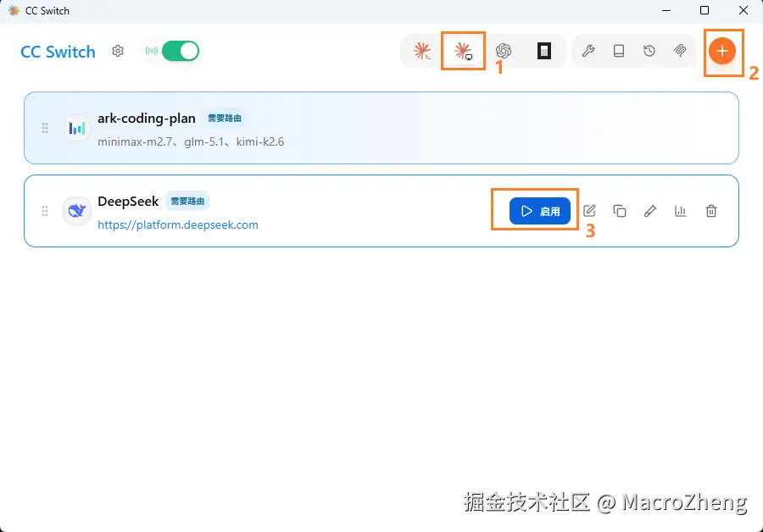
Task: Delete the DeepSeek provider with trash icon
Action: [x=711, y=211]
